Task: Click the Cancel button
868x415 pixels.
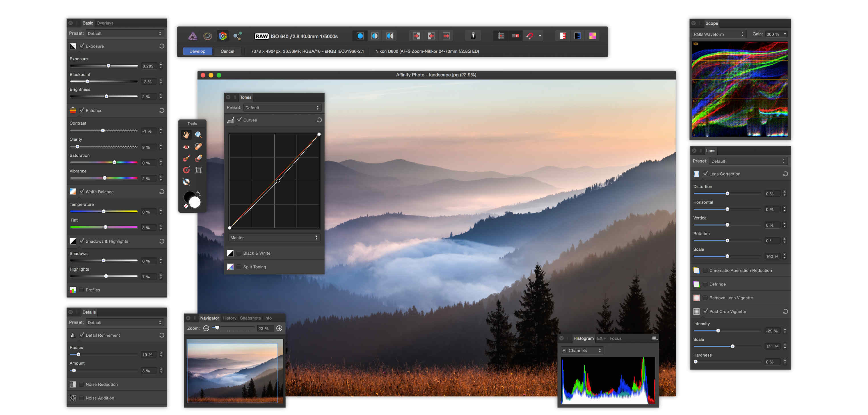Action: click(x=227, y=51)
